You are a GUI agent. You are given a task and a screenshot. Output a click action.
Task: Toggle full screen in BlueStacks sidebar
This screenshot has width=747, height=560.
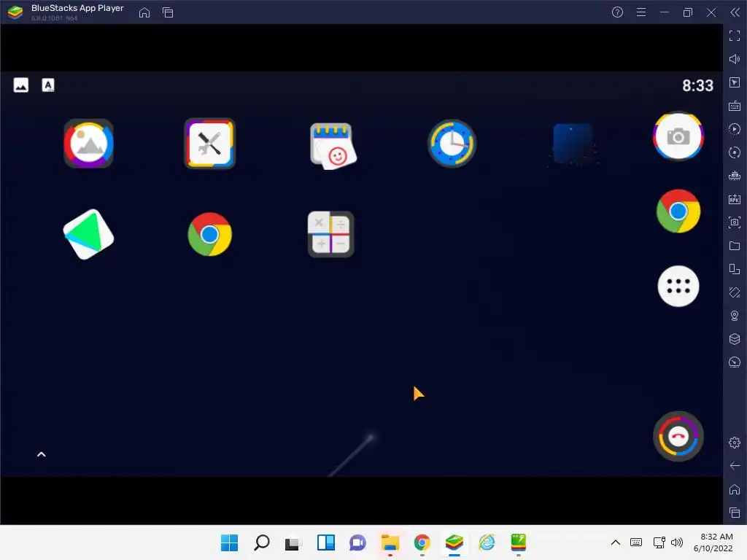click(735, 36)
